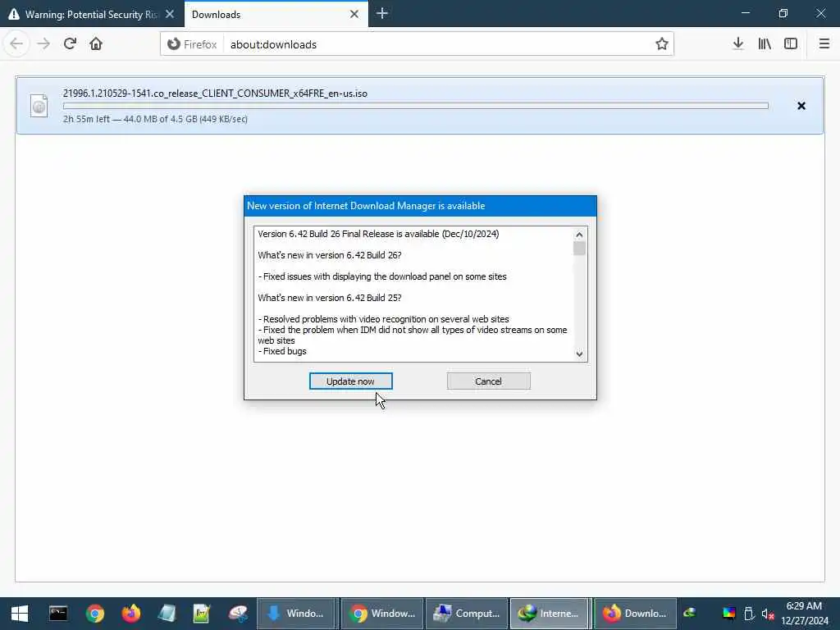Reload the current page
Screen dimensions: 840x630
point(70,44)
